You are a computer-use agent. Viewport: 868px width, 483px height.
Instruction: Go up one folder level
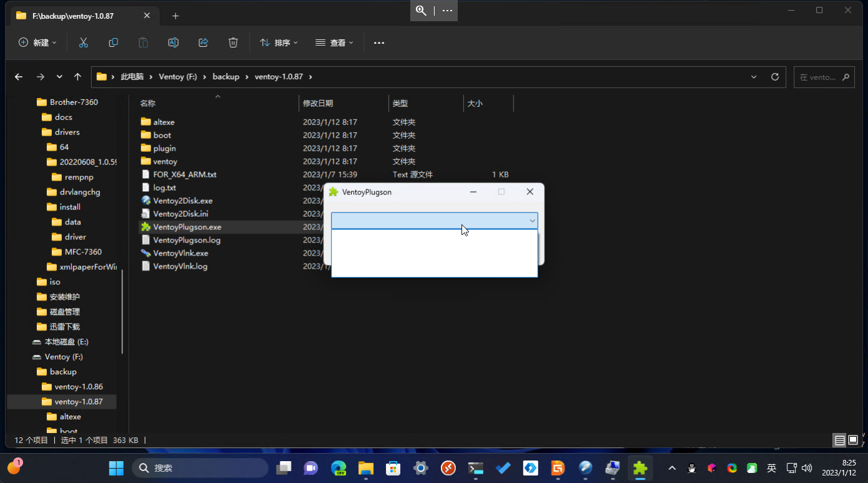coord(77,77)
